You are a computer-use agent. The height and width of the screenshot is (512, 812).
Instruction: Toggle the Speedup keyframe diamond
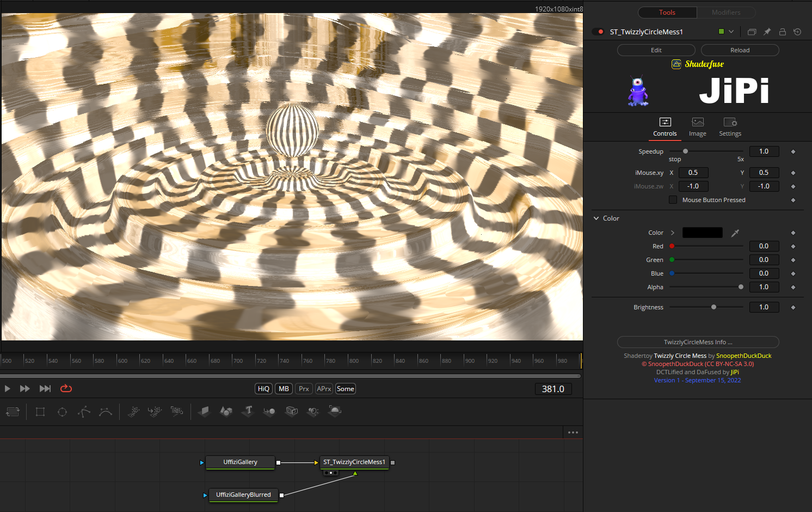coord(793,151)
